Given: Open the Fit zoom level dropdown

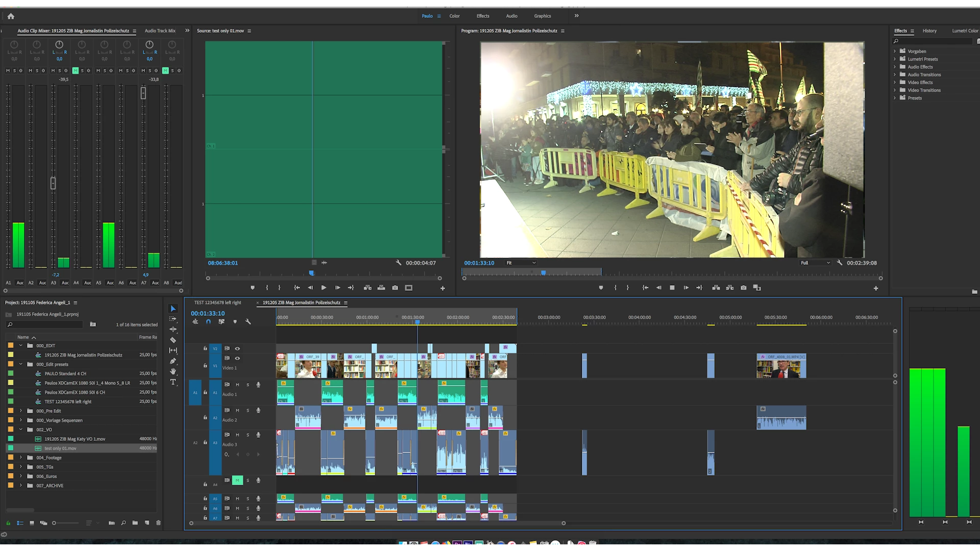Looking at the screenshot, I should pos(521,263).
